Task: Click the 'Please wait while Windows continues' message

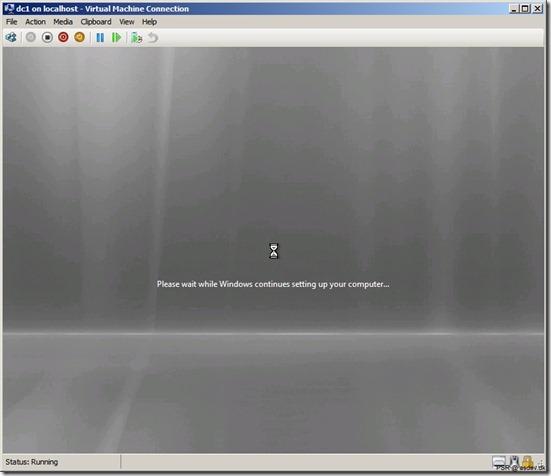Action: 273,284
